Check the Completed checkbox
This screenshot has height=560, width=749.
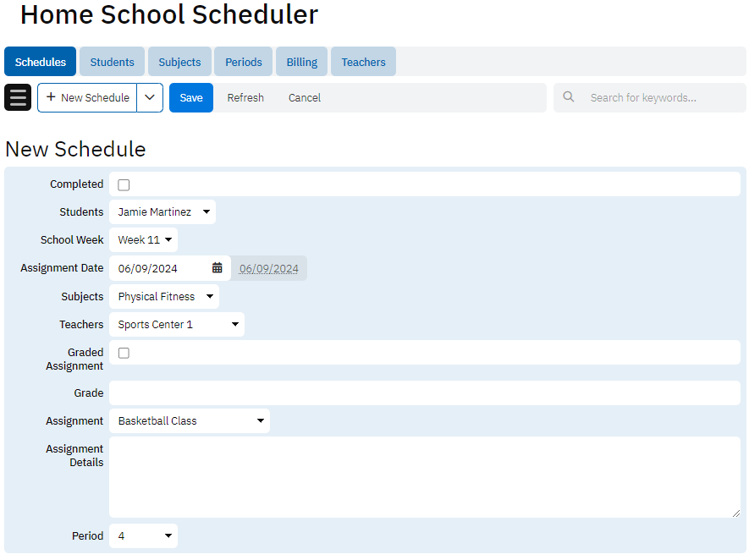click(x=124, y=184)
